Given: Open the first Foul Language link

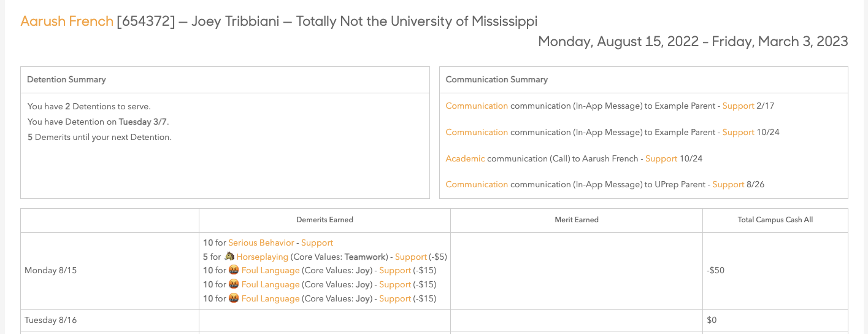Looking at the screenshot, I should [271, 270].
